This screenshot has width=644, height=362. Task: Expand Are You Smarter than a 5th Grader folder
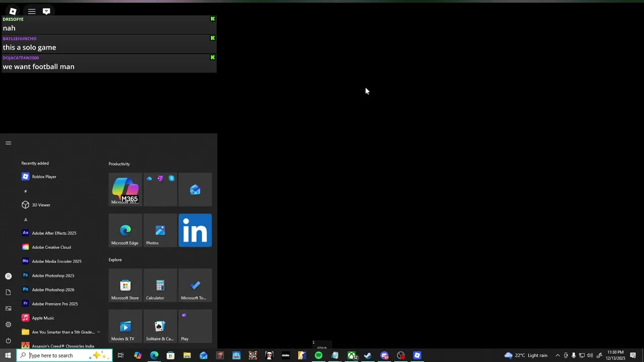[x=60, y=332]
